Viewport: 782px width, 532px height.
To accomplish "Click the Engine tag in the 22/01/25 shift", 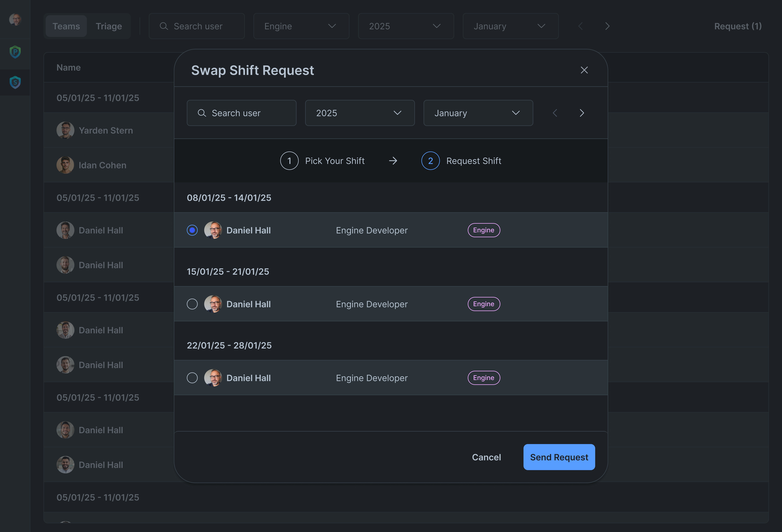I will pyautogui.click(x=484, y=378).
